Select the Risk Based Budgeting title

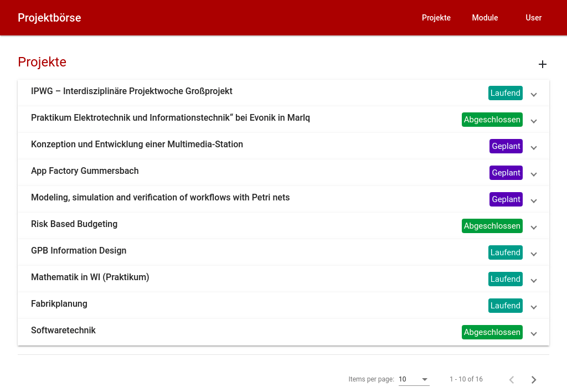(74, 224)
